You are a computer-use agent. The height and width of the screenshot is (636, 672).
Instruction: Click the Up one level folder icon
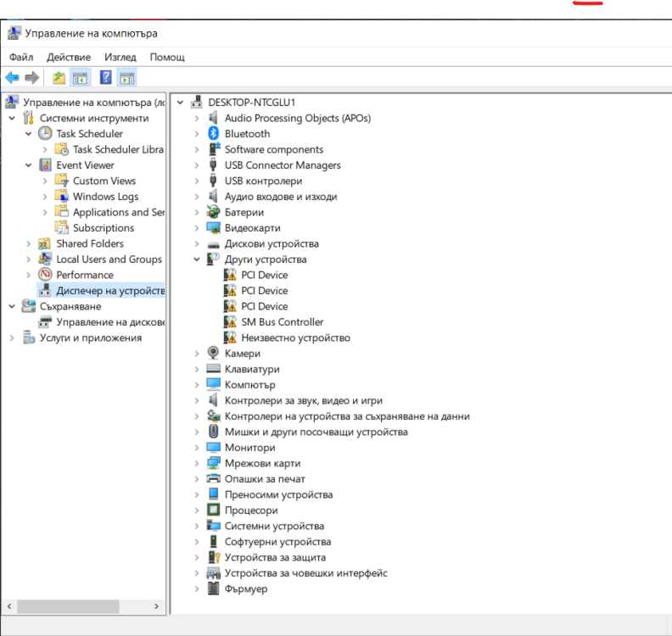(x=59, y=78)
